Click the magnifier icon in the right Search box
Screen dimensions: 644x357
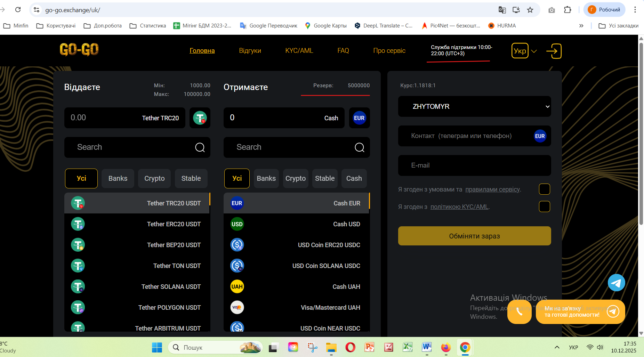click(360, 147)
